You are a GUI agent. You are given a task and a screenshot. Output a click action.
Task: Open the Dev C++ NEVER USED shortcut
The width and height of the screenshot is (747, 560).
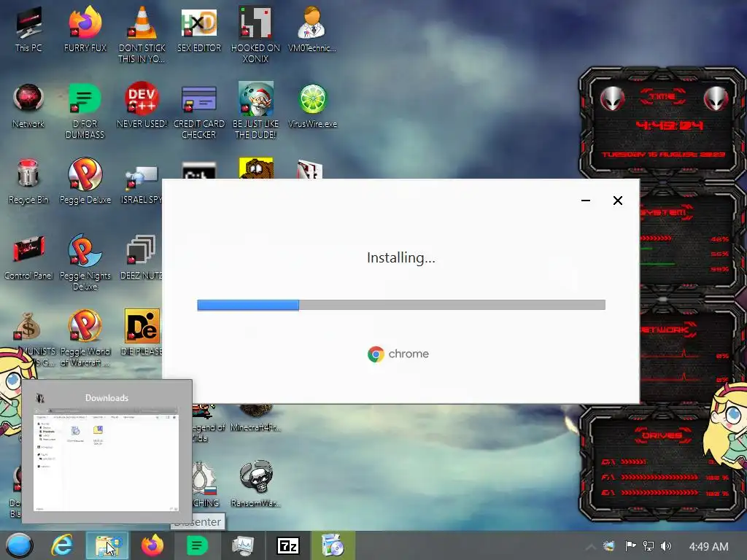[142, 106]
